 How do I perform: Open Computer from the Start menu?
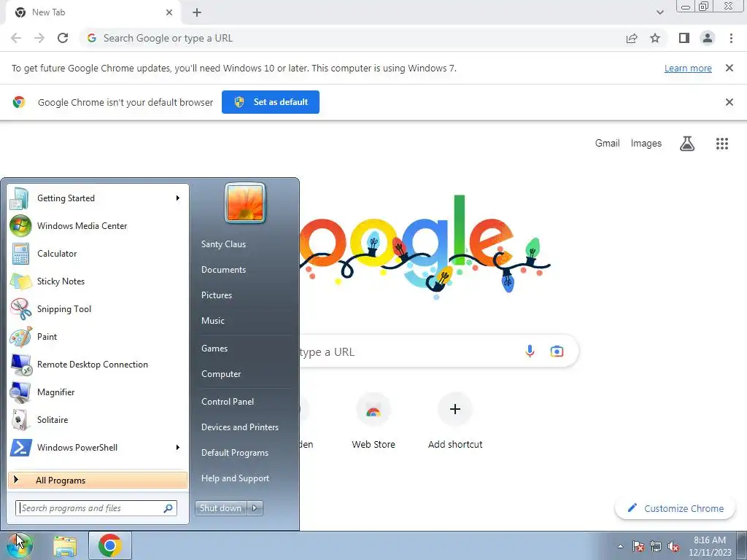point(221,374)
